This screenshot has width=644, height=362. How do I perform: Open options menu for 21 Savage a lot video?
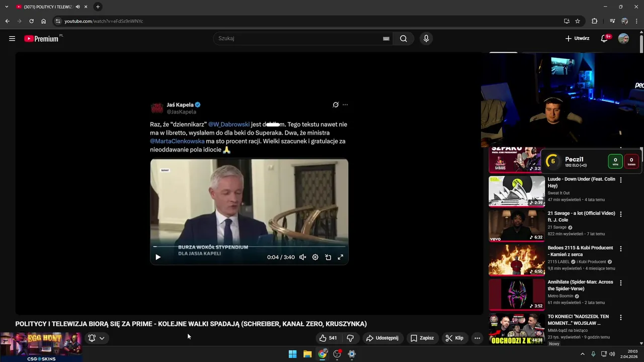click(620, 214)
